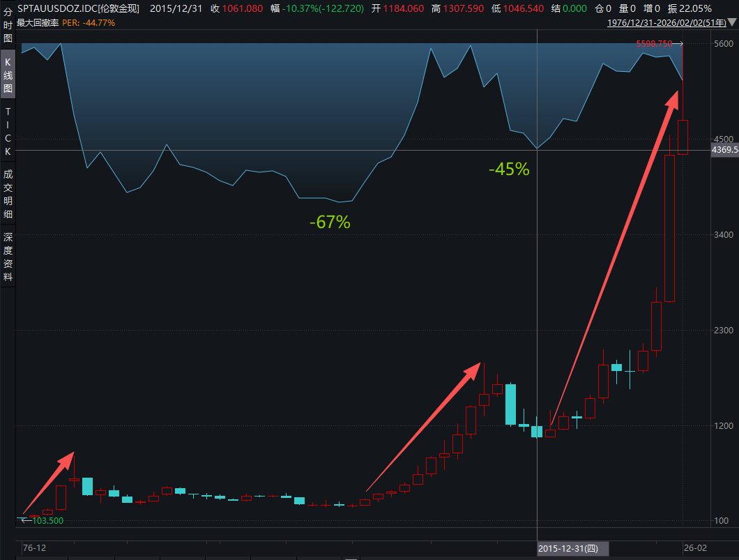
Task: Open the date range dropdown 1976/12/31-2026/02/02
Action: [x=666, y=22]
